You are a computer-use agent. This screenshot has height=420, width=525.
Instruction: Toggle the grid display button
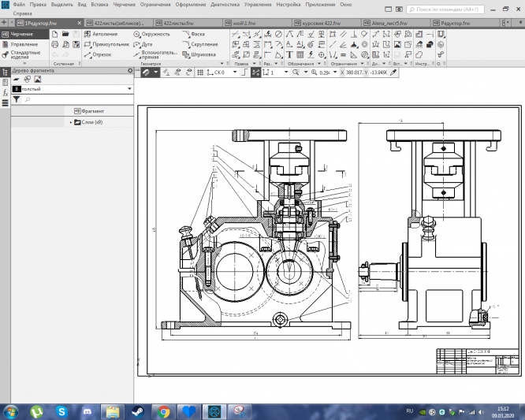(x=200, y=72)
